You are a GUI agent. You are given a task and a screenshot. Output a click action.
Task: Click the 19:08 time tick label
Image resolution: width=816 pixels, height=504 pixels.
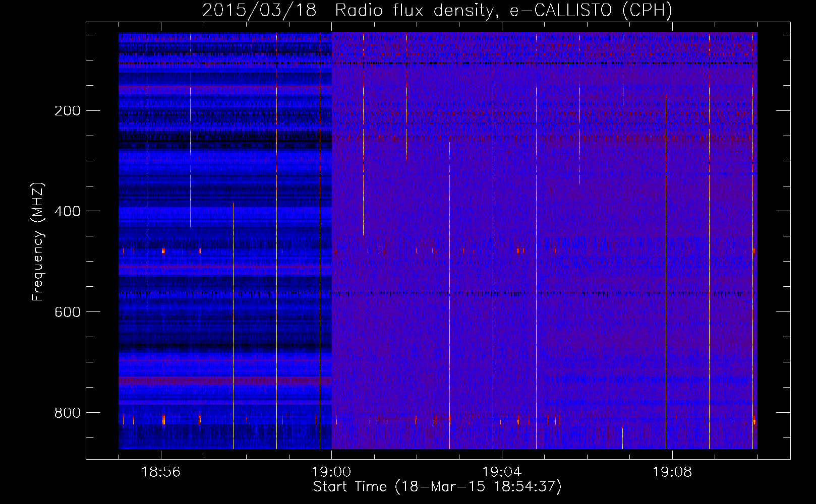(672, 472)
